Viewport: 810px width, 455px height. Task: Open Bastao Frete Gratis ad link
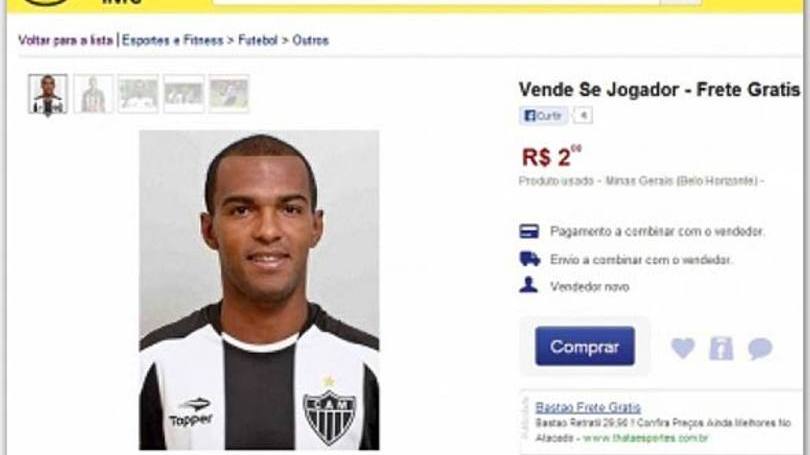point(588,407)
